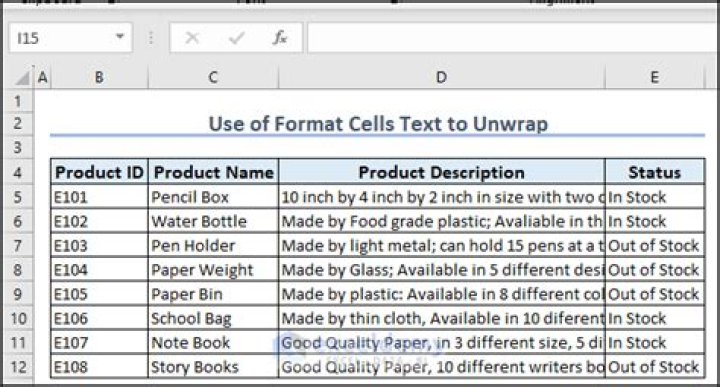Select the 'Paper Weight' cell
The width and height of the screenshot is (720, 387).
(214, 270)
